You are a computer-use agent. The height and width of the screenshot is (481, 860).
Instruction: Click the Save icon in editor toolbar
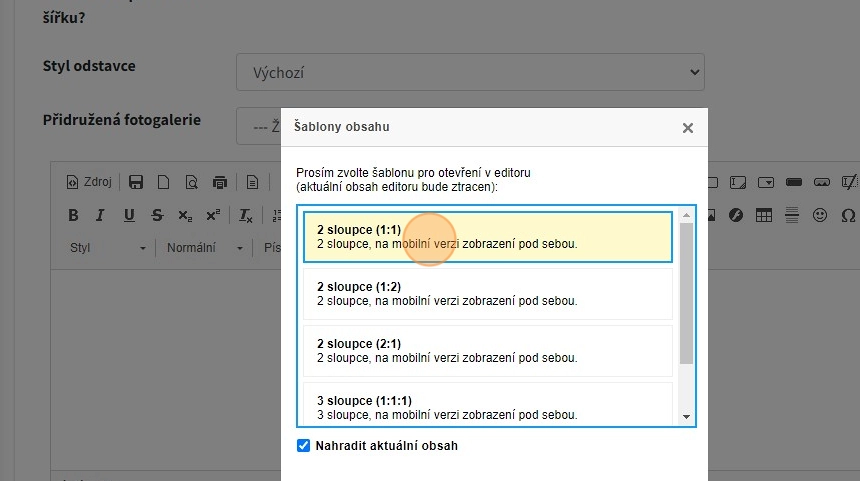[x=136, y=182]
